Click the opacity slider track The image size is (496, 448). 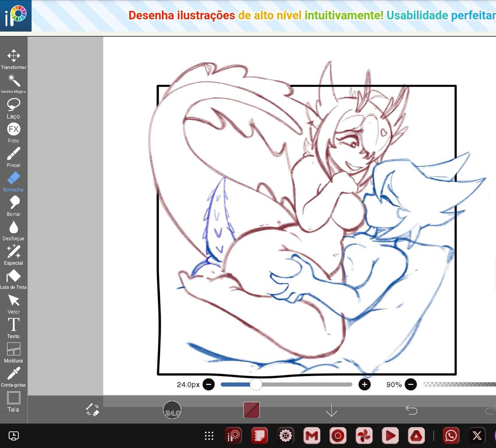click(x=460, y=384)
